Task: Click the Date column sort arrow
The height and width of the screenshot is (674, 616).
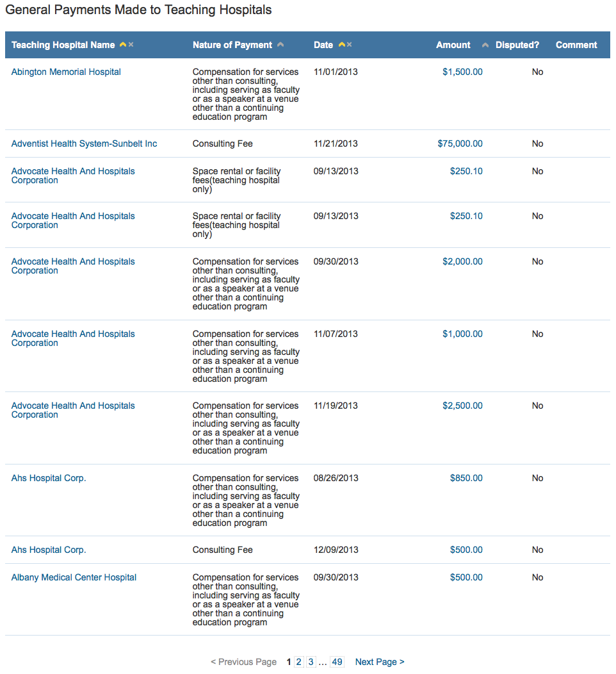Action: point(342,45)
